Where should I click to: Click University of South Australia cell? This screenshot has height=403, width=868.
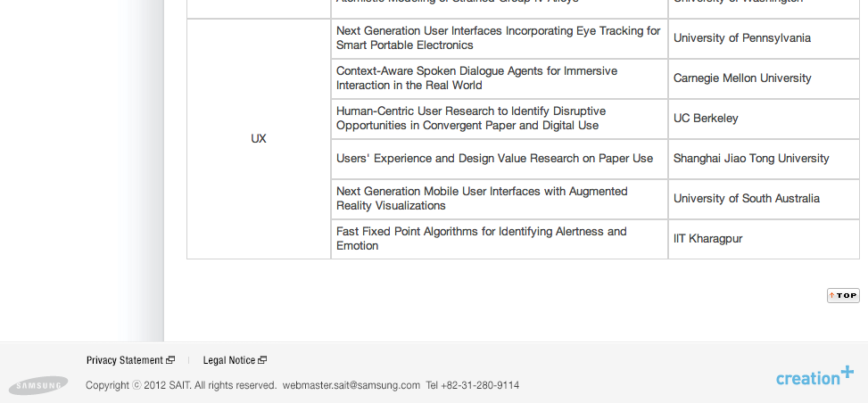click(x=764, y=199)
